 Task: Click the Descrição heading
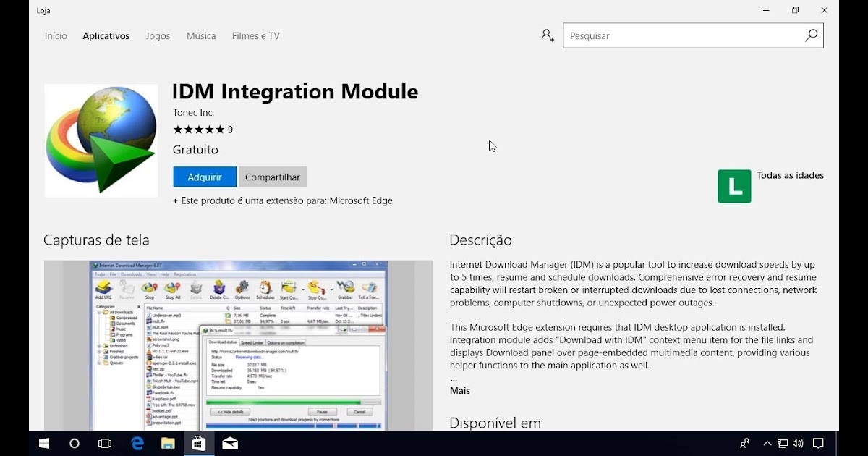click(x=480, y=240)
